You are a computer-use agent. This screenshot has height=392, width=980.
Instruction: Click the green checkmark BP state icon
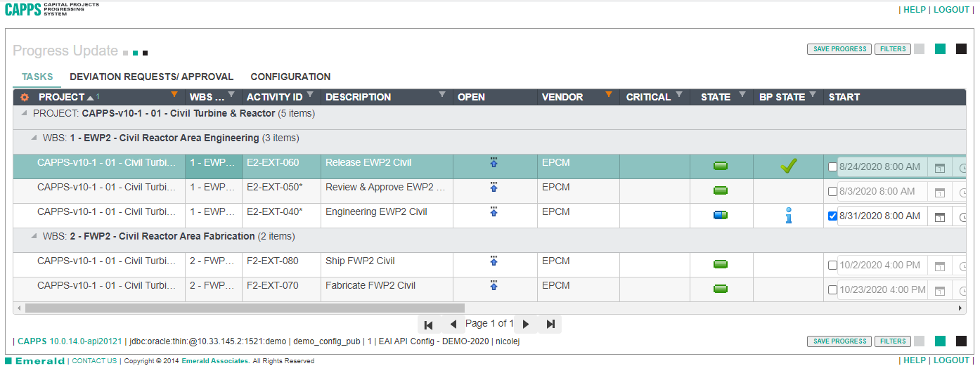(x=789, y=166)
